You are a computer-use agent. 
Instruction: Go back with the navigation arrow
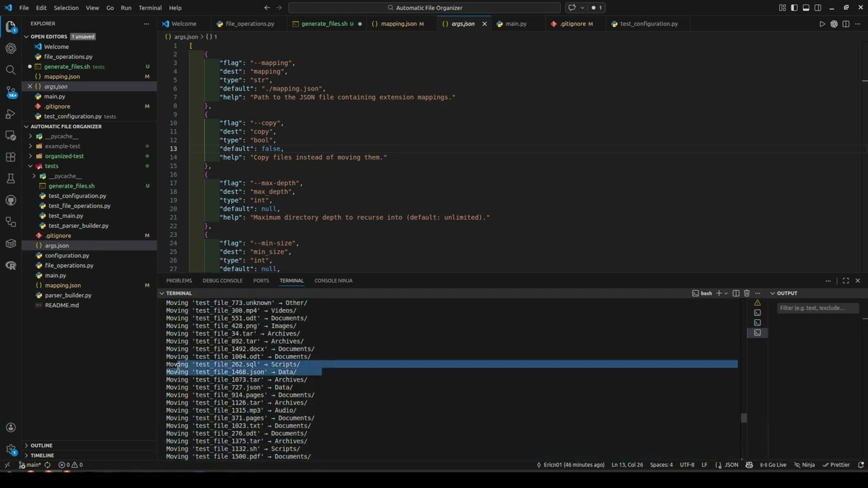coord(267,7)
